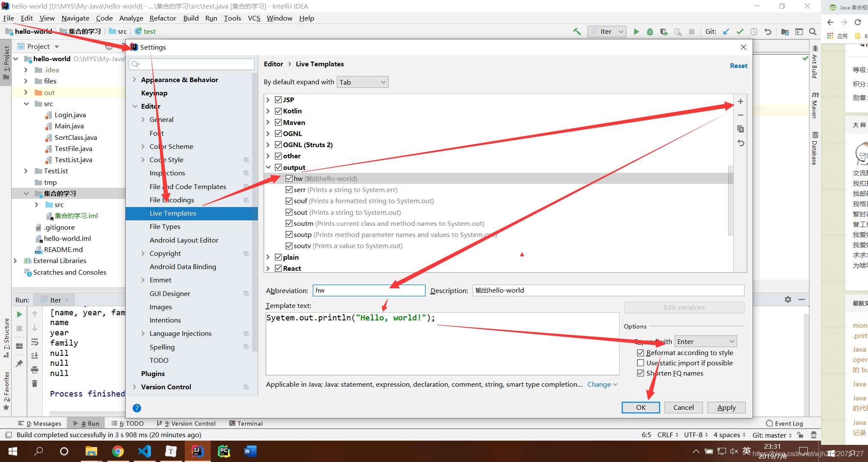Toggle the JSP template group checkbox
The width and height of the screenshot is (868, 462).
(x=278, y=100)
